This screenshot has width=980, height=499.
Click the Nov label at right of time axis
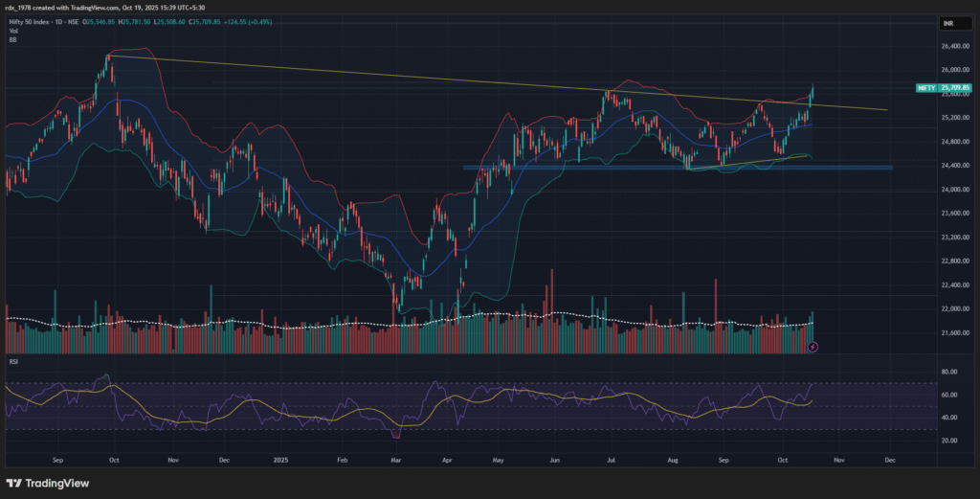click(838, 460)
